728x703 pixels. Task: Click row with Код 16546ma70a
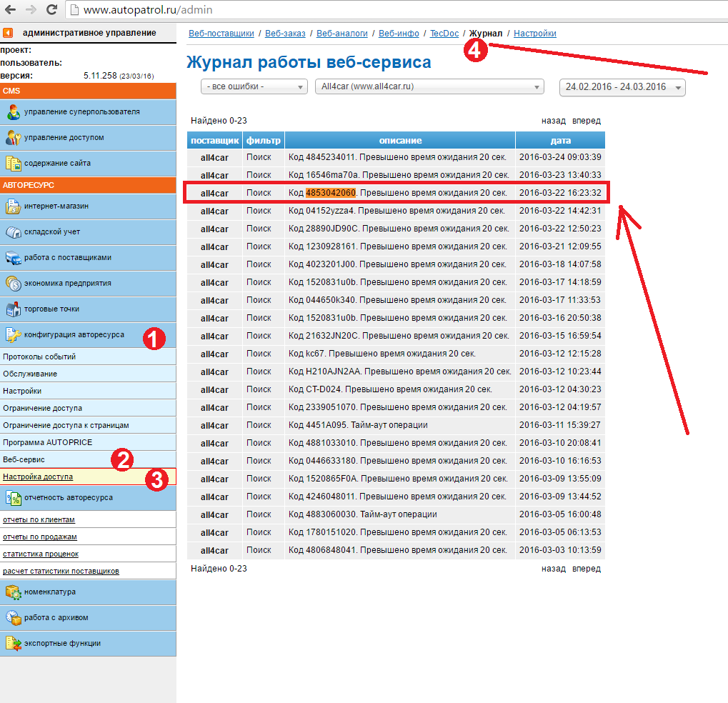(396, 175)
